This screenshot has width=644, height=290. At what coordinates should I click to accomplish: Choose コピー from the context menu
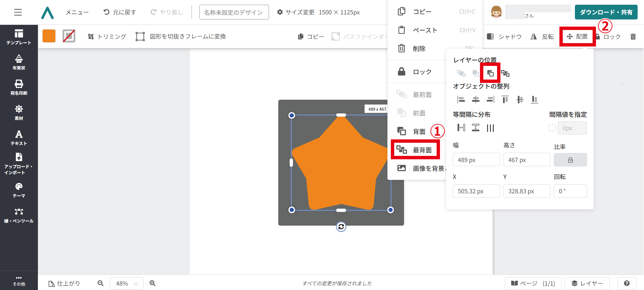coord(422,12)
